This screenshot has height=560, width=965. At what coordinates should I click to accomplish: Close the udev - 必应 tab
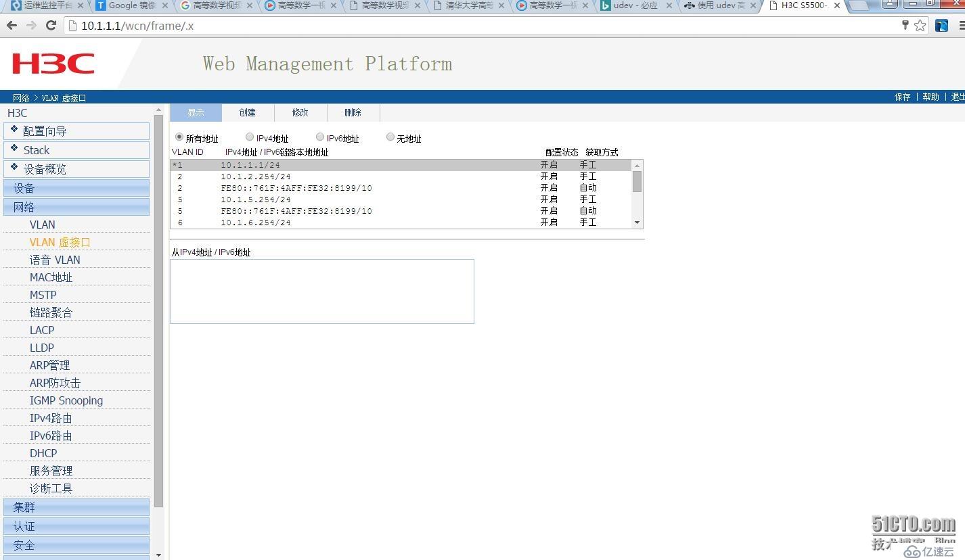tap(669, 5)
